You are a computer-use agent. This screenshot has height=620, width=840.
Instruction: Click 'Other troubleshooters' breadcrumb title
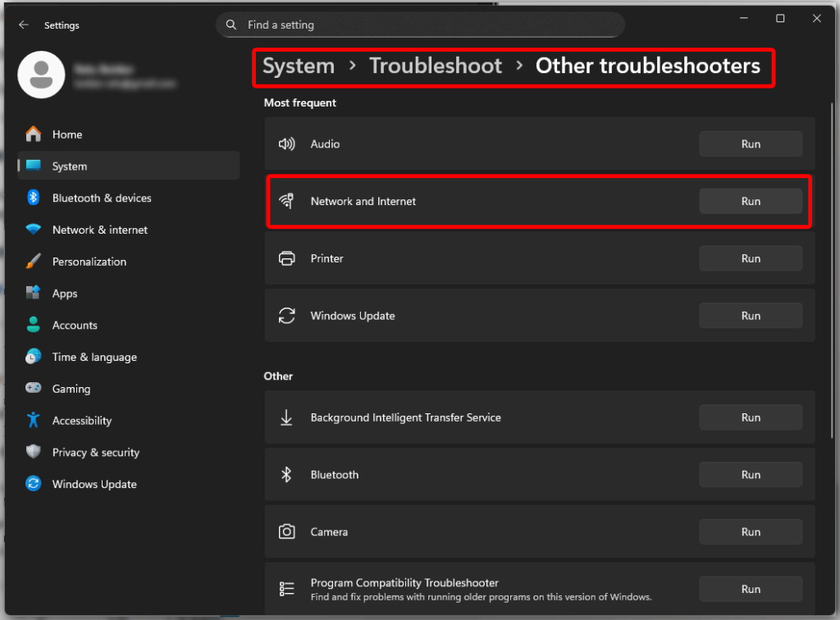tap(648, 66)
